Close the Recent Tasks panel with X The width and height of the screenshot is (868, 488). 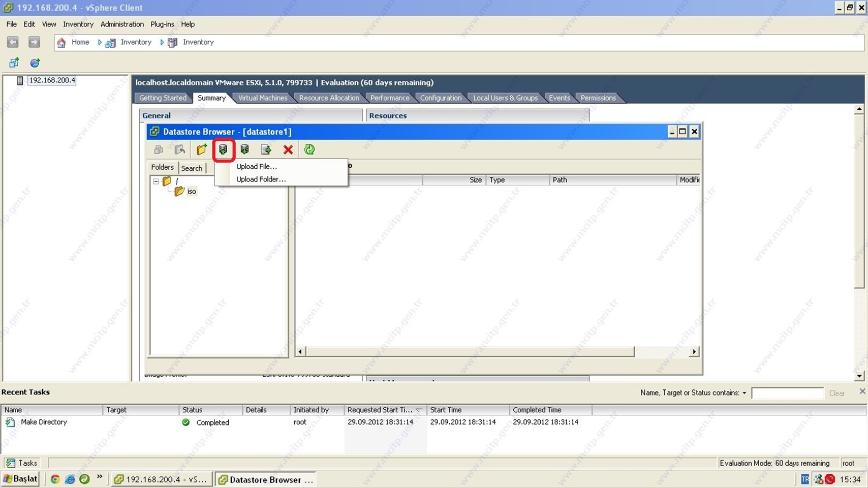coord(862,391)
